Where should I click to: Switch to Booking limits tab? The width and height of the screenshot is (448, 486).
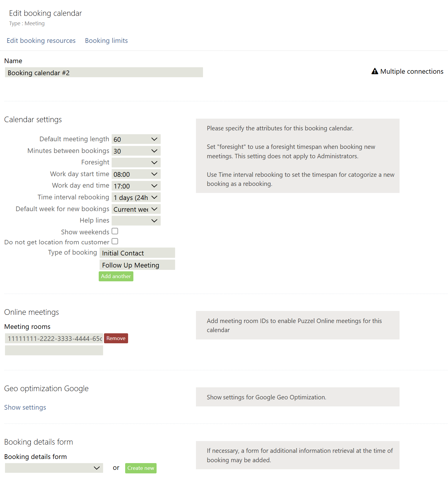[106, 41]
